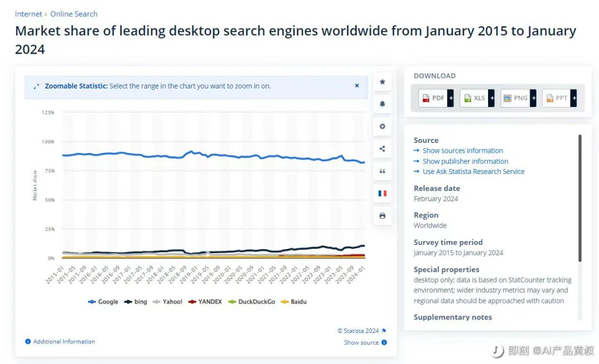Click the February 2024 text

pos(435,199)
